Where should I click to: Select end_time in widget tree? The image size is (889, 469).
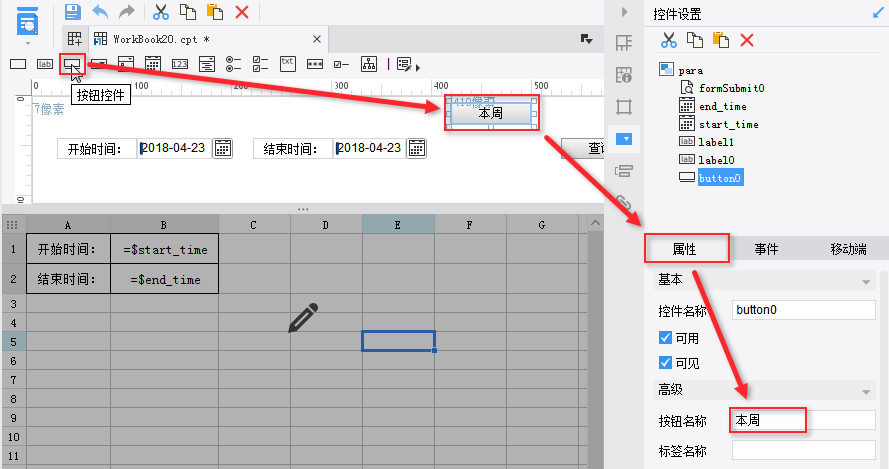(722, 106)
